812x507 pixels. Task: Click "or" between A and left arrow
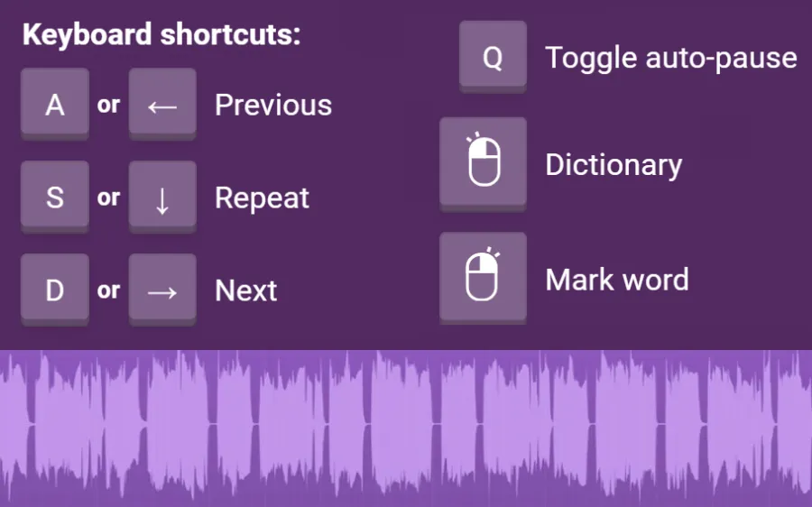108,105
